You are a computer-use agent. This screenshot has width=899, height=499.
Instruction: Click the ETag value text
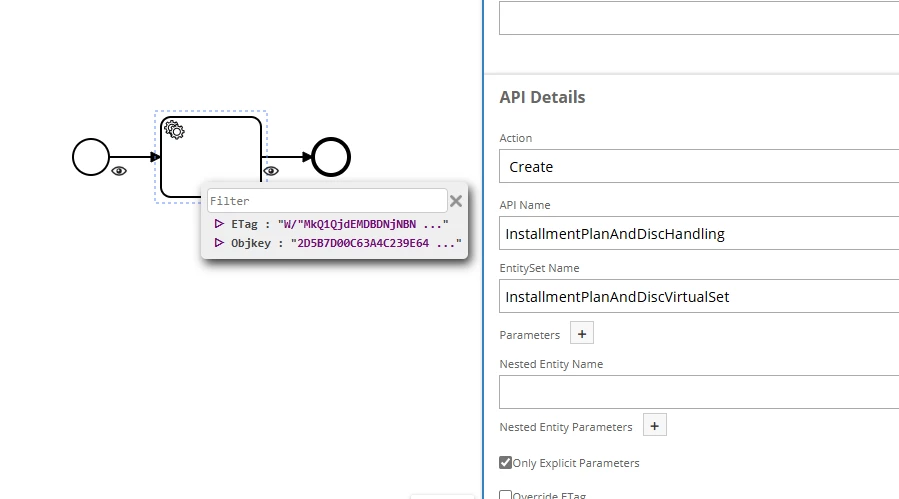(363, 224)
